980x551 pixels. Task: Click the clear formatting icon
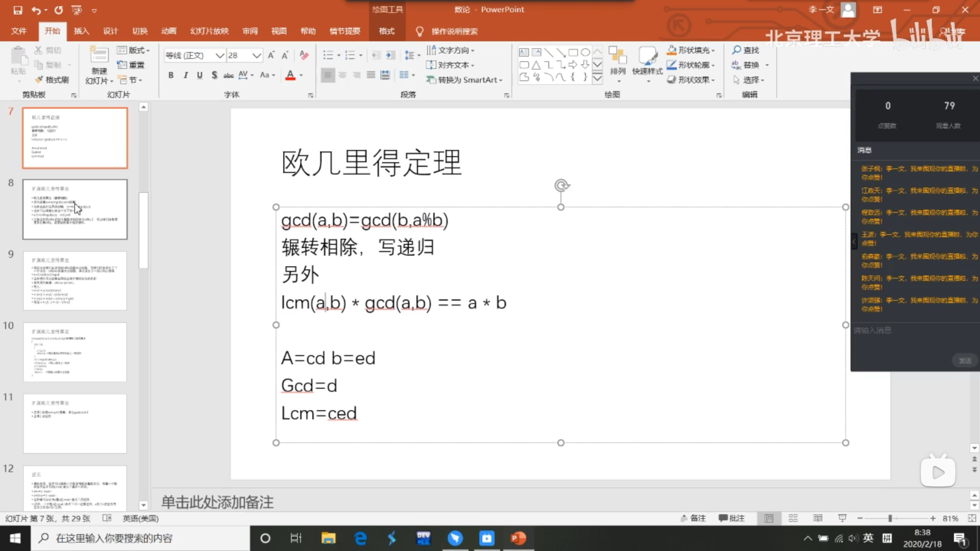point(304,55)
